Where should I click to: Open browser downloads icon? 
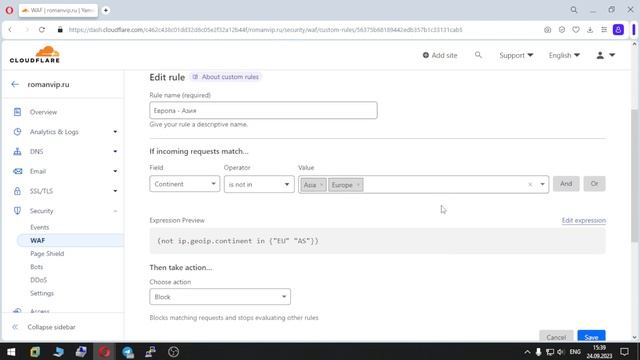pos(590,30)
